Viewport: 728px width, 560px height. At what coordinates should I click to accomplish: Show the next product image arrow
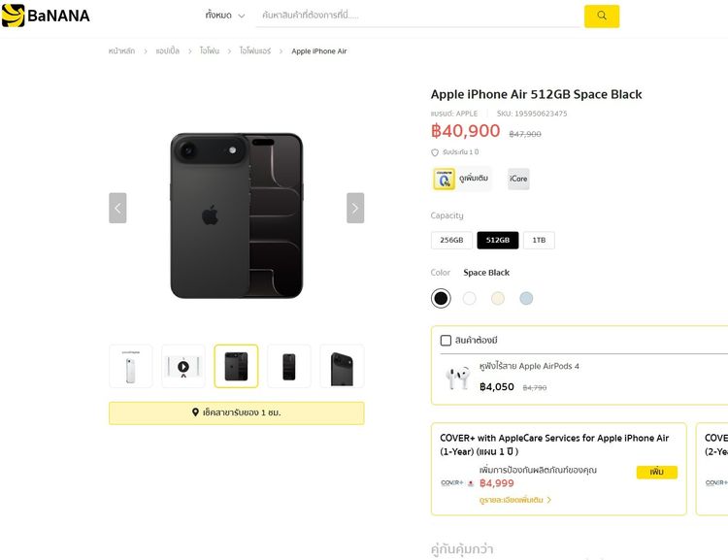355,208
